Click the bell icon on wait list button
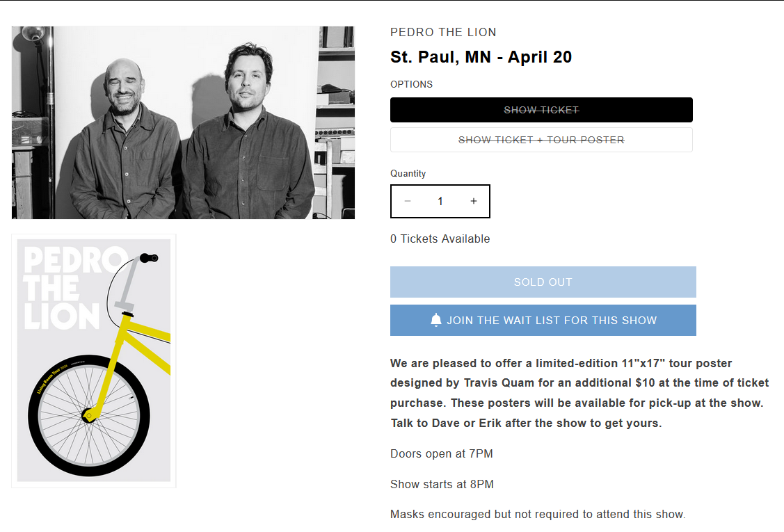784x532 pixels. 436,320
